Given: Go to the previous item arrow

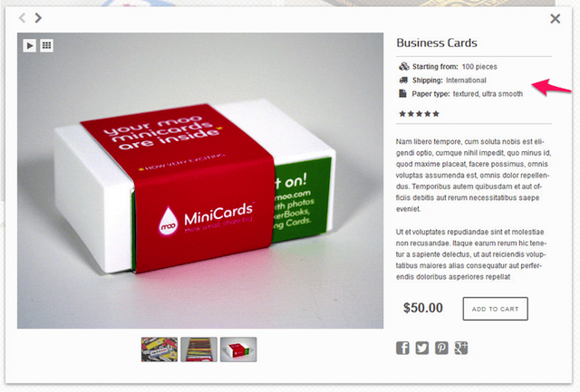Looking at the screenshot, I should (x=22, y=18).
